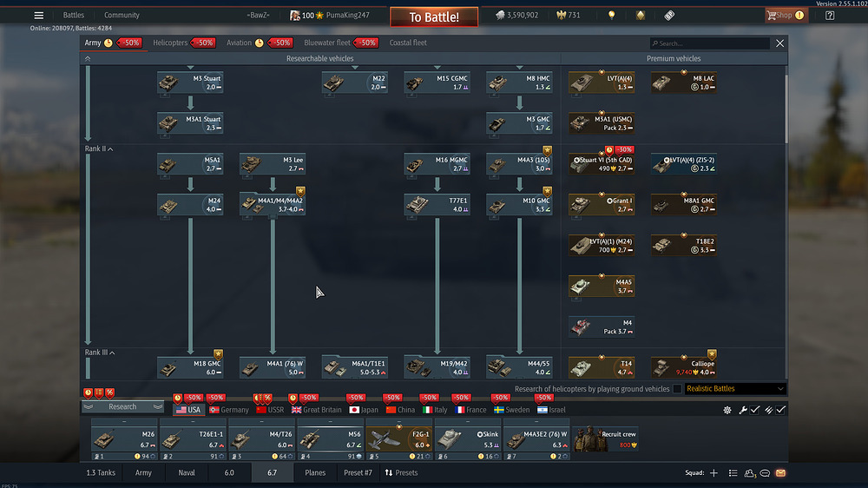The width and height of the screenshot is (868, 488).
Task: Open the Battles menu
Action: point(74,16)
